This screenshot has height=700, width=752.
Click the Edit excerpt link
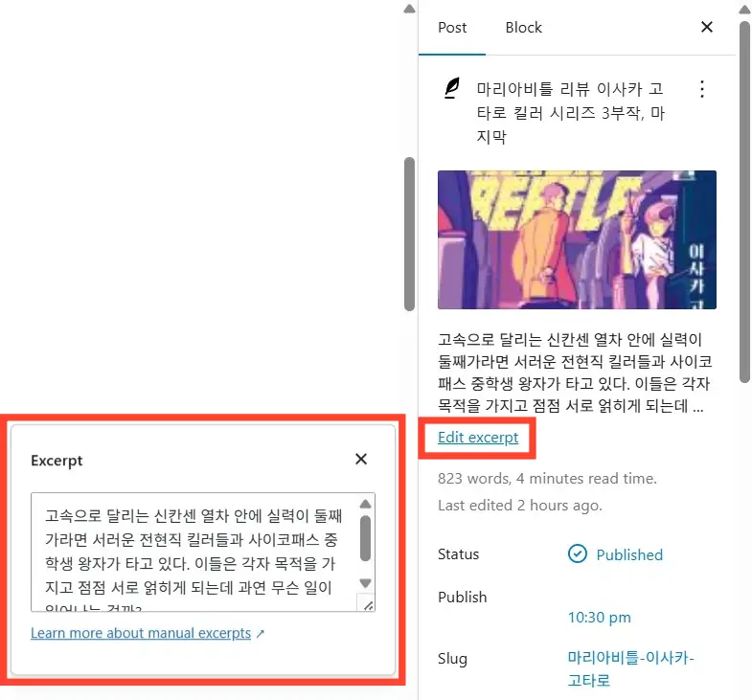point(478,438)
